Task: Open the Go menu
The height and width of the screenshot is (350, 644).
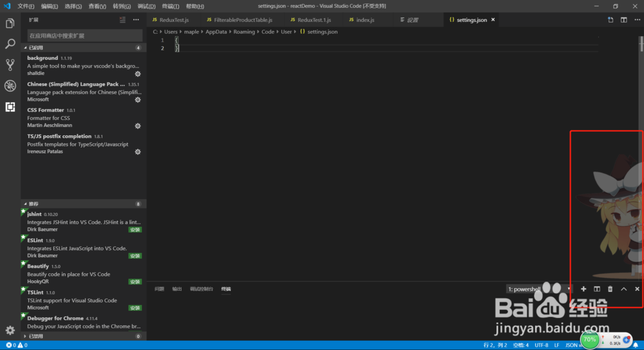Action: 122,6
